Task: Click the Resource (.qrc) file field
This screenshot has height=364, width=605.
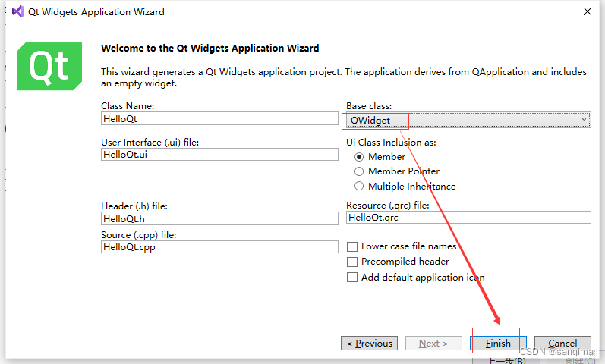Action: (468, 217)
